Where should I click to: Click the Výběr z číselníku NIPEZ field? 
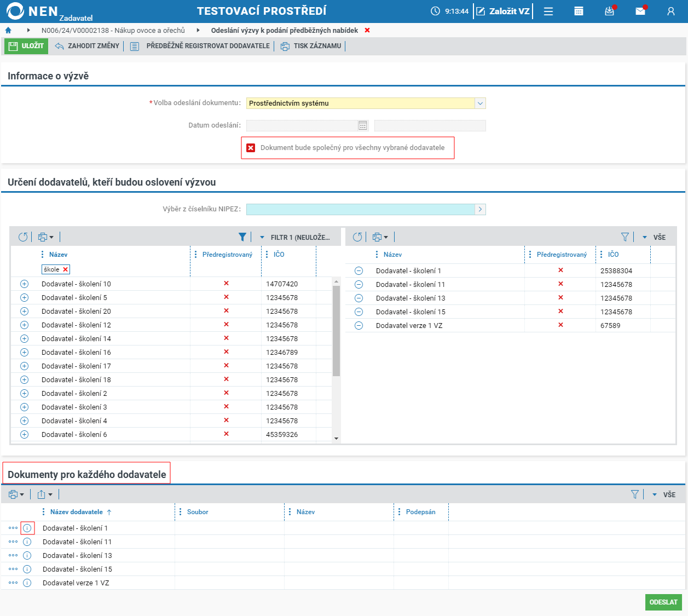pos(361,209)
